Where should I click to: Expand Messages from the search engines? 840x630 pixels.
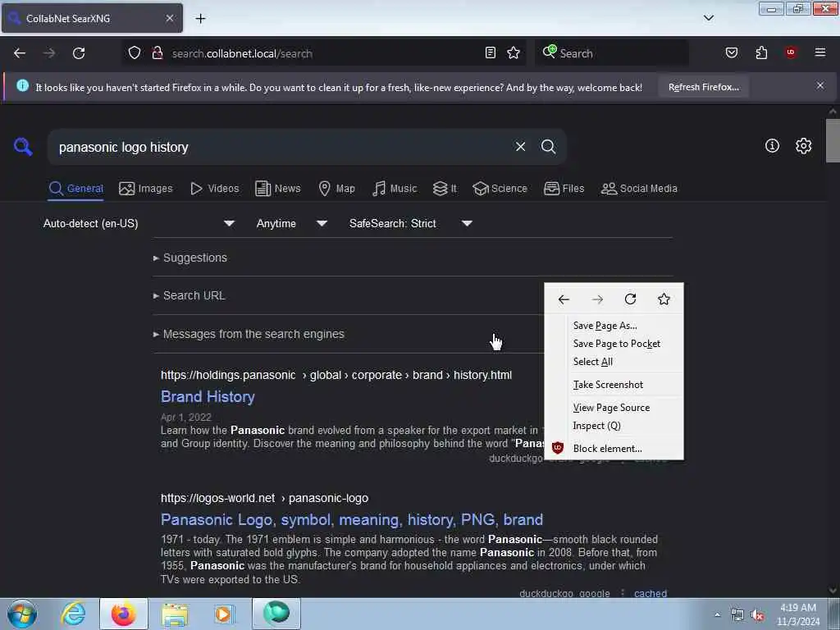pyautogui.click(x=249, y=335)
